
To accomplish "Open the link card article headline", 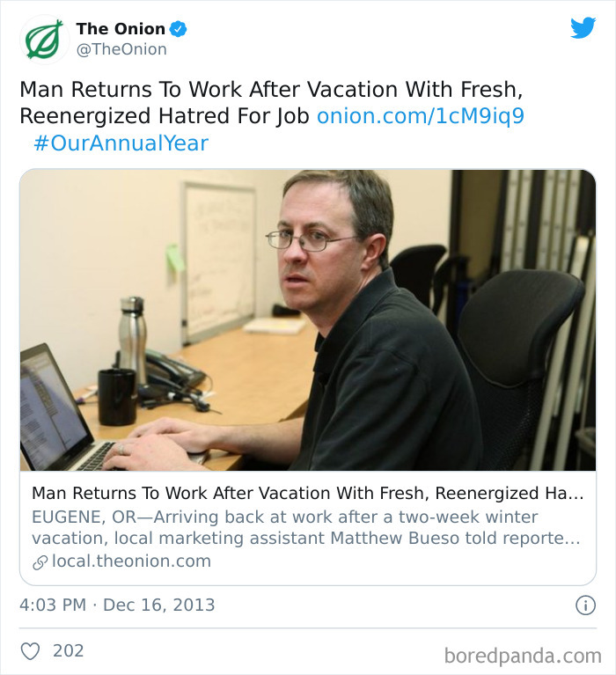I will click(x=307, y=494).
